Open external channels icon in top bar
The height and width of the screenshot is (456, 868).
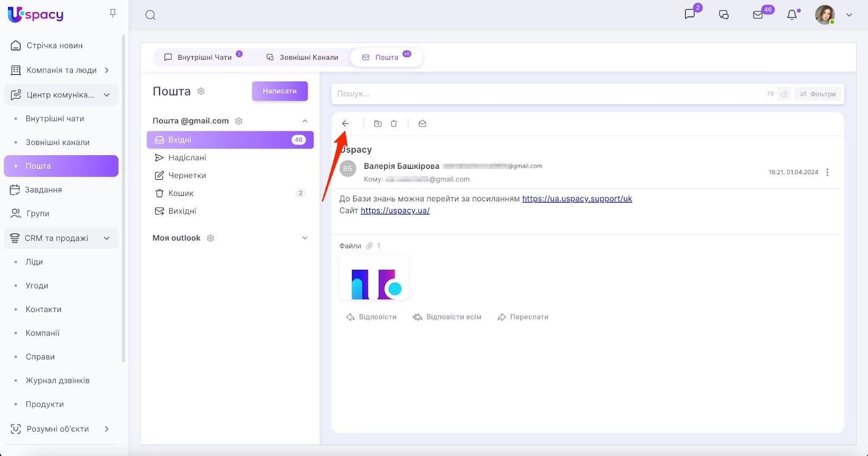pyautogui.click(x=724, y=15)
